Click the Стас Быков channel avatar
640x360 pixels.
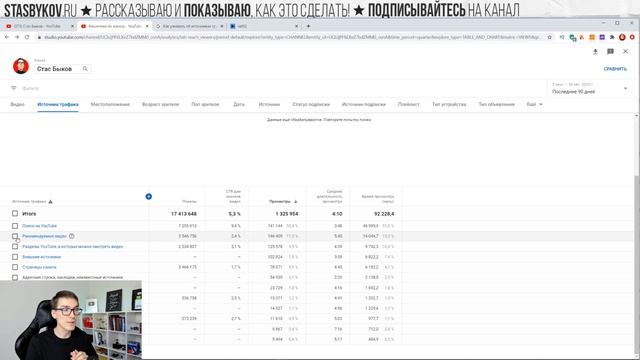click(20, 66)
